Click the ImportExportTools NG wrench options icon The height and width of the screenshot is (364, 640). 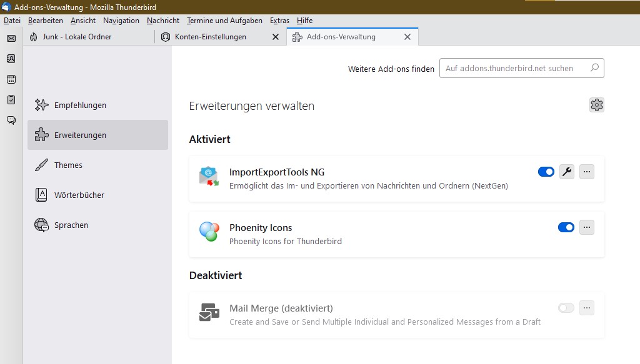pos(566,172)
